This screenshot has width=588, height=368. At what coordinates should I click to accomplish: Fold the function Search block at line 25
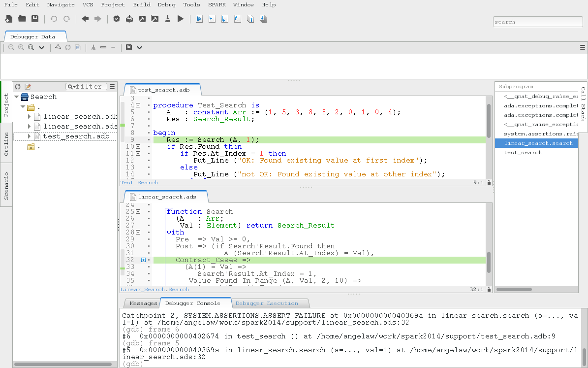[x=138, y=212]
